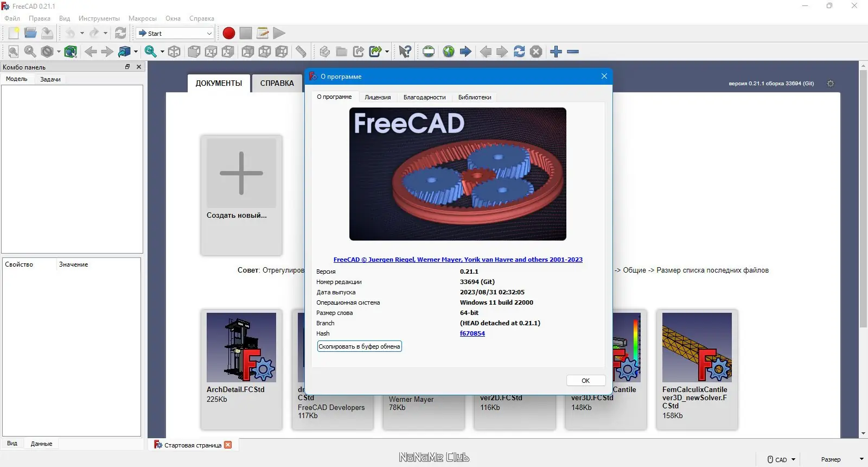Click the Fit Selection magnifier icon
This screenshot has height=467, width=868.
pos(30,52)
